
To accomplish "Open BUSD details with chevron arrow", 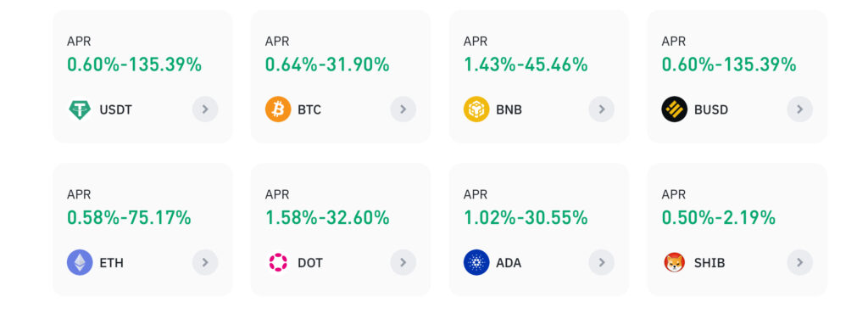I will [800, 109].
